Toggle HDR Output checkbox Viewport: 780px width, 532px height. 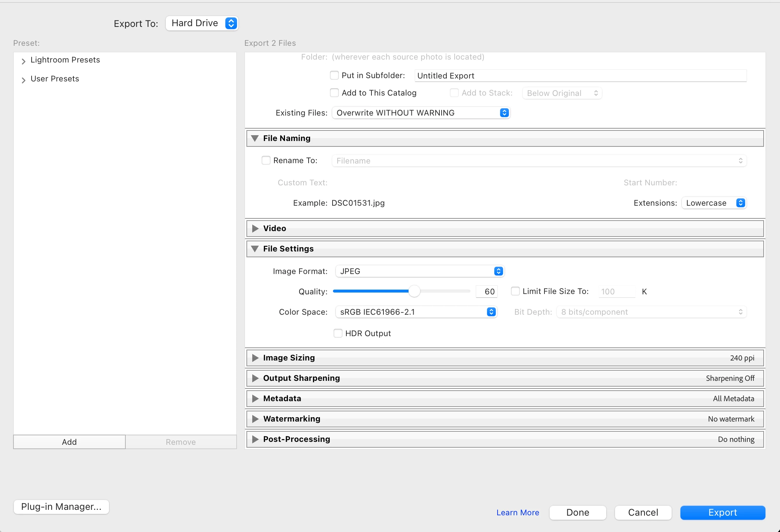pyautogui.click(x=338, y=333)
